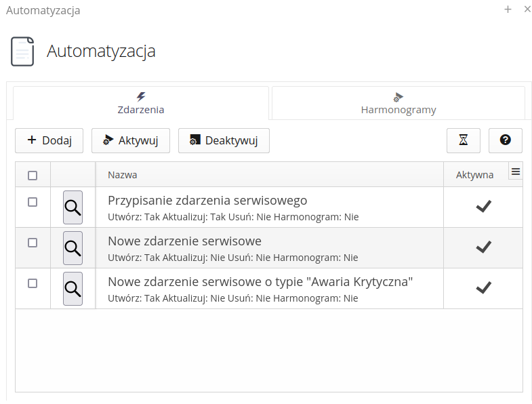This screenshot has width=532, height=404.
Task: Check the "Nowe zdarzenie serwisowe" row checkbox
Action: point(33,243)
